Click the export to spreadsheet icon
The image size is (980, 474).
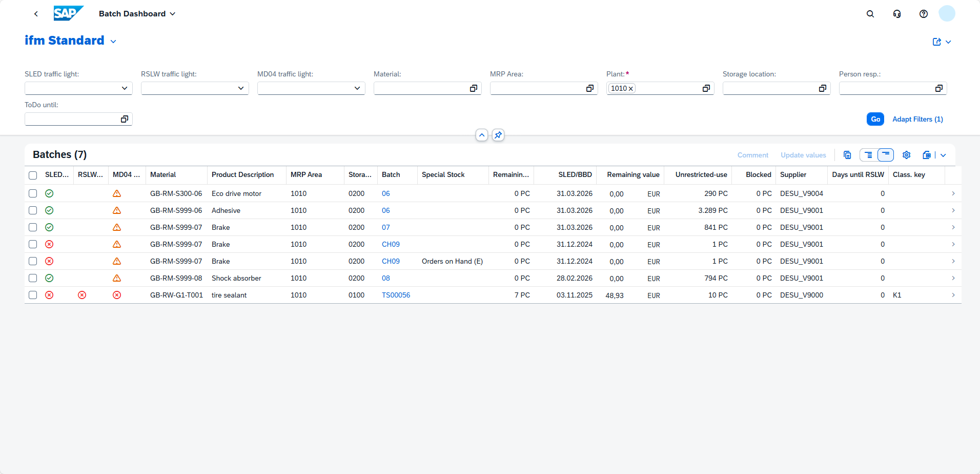point(927,155)
